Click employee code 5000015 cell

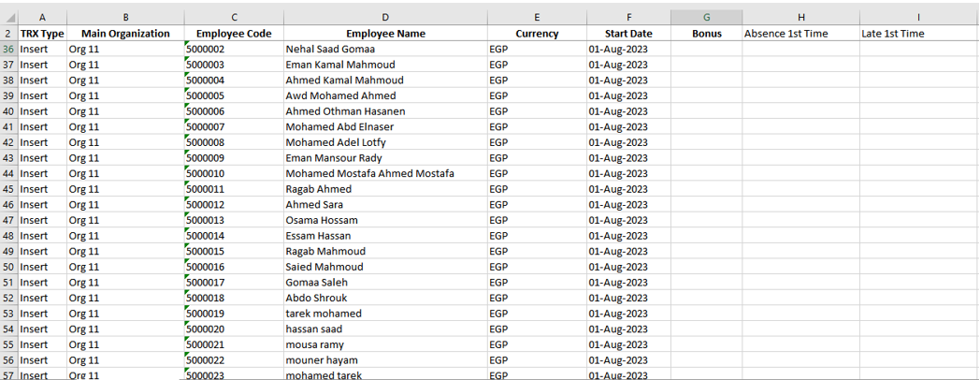(x=234, y=251)
